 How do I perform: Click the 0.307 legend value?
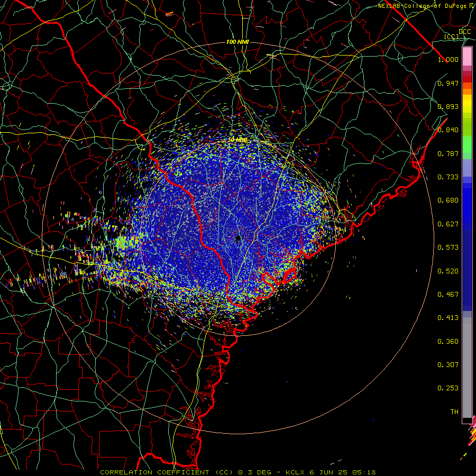tap(448, 365)
